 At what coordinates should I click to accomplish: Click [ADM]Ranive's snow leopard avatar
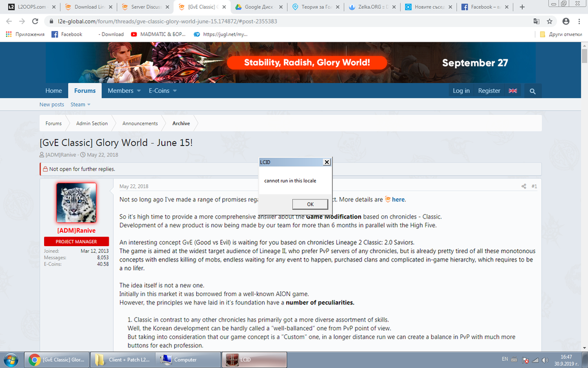[76, 203]
